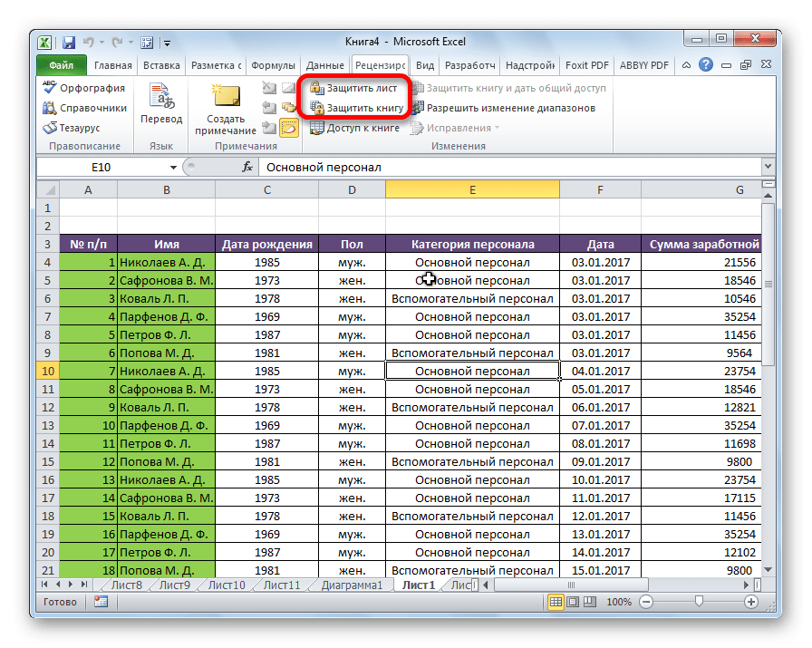
Task: Click zoom in plus button
Action: (751, 602)
